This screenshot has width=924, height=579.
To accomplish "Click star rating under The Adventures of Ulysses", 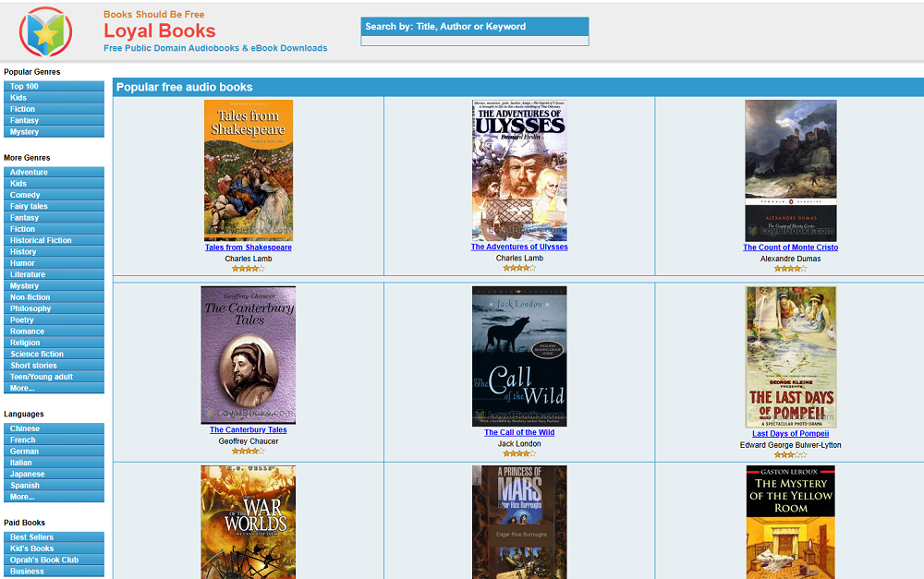I will tap(519, 268).
